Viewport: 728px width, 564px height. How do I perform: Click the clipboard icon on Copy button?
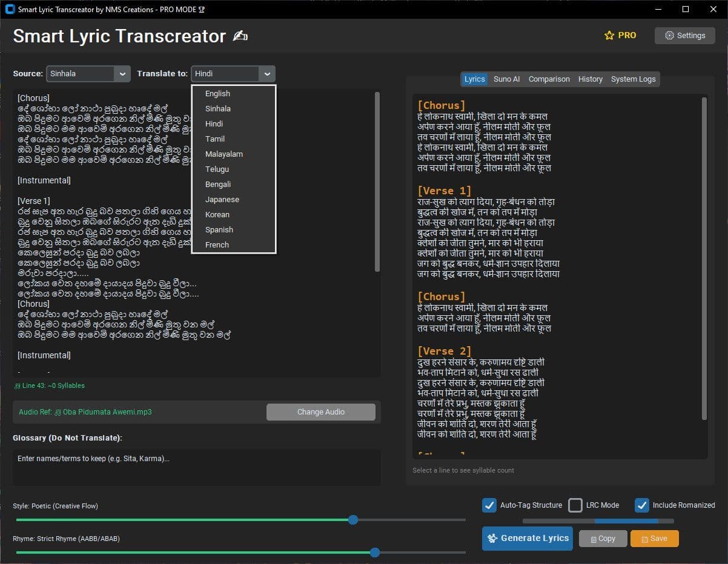(x=594, y=539)
